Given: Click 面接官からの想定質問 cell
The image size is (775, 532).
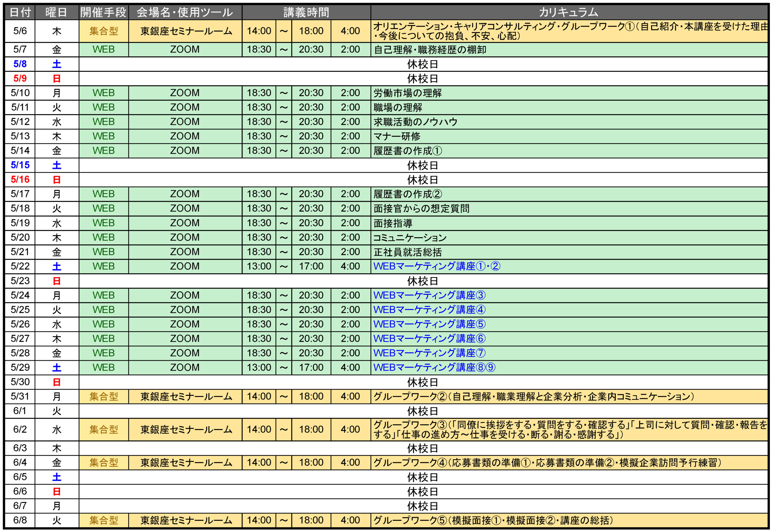Looking at the screenshot, I should (569, 208).
